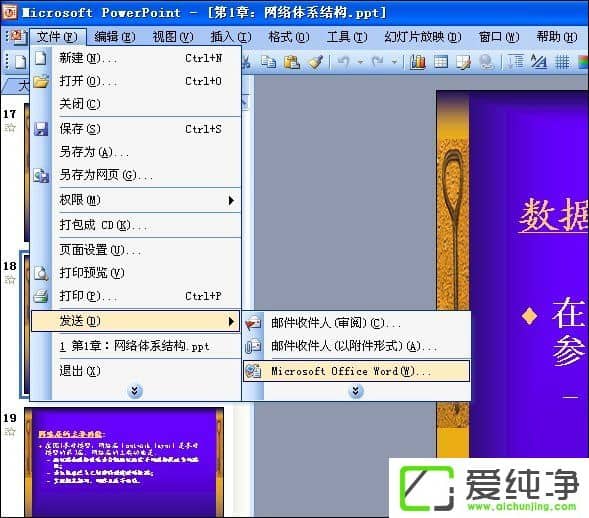
Task: Click the Expand All toolbar icon
Action: (x=516, y=62)
